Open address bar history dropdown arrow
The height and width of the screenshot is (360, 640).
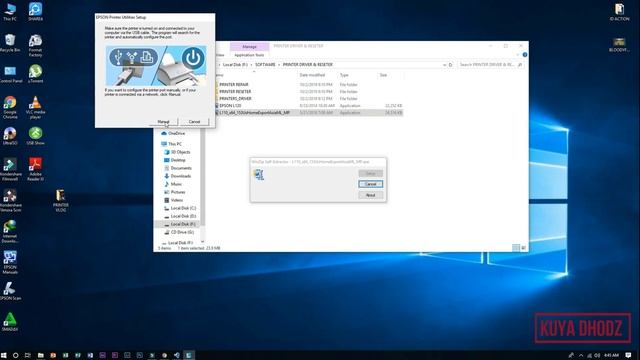coord(444,65)
